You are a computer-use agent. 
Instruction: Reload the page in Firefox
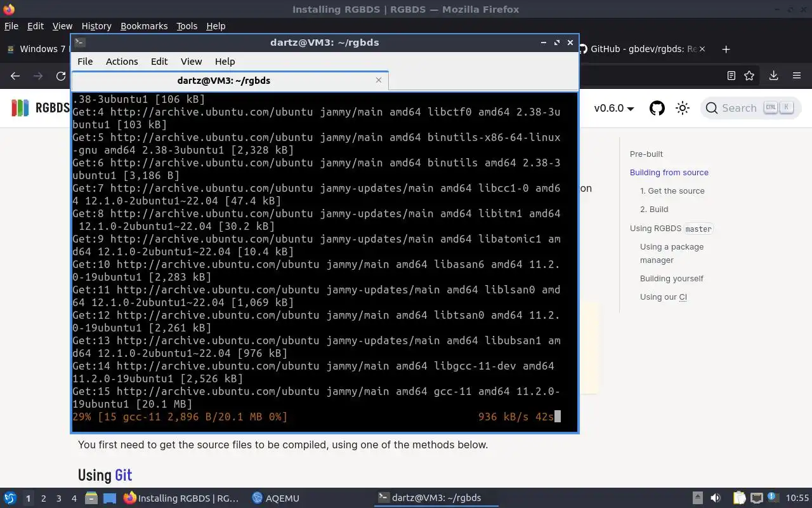[x=61, y=76]
